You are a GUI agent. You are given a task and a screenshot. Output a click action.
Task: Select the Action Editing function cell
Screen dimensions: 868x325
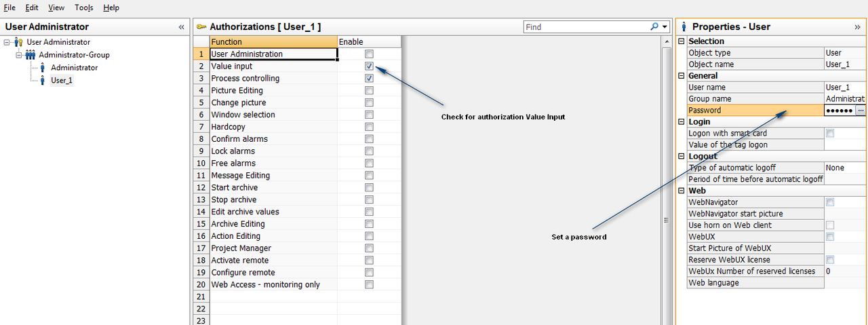coord(273,236)
